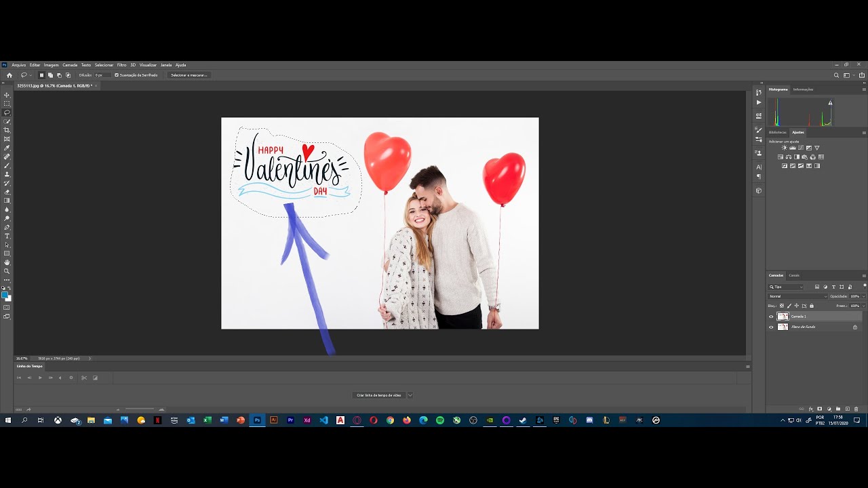Screen dimensions: 868x488
Task: Select the Path Selection tool
Action: [x=7, y=245]
